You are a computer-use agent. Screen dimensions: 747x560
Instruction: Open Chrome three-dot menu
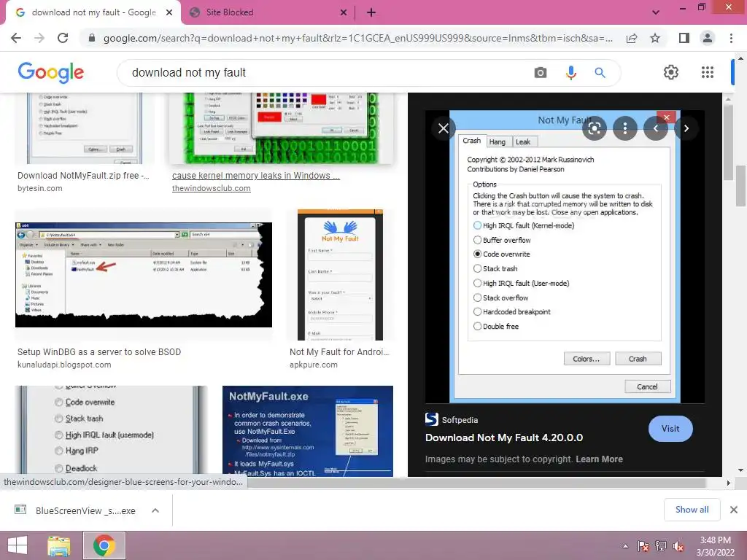(731, 38)
